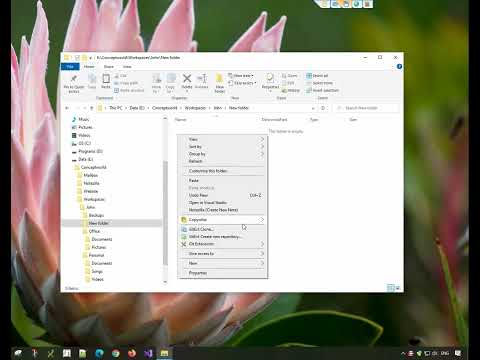Choose Git Clone in the context menu

(222, 229)
